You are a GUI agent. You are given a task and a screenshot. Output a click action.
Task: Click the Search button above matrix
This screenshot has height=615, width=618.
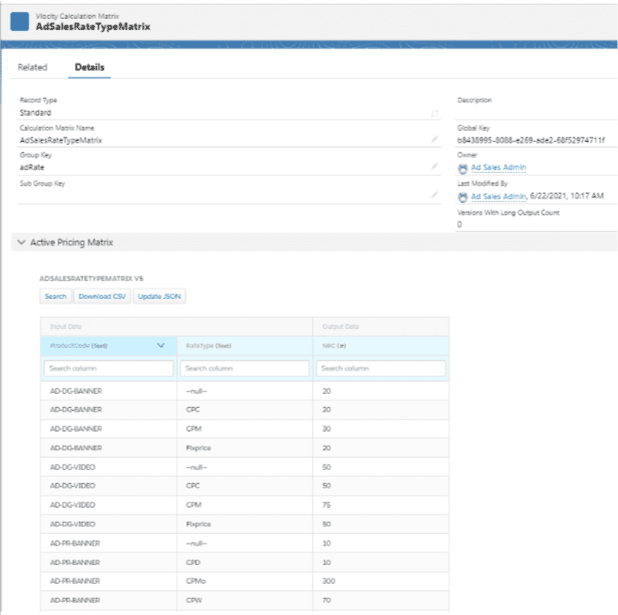[x=55, y=297]
